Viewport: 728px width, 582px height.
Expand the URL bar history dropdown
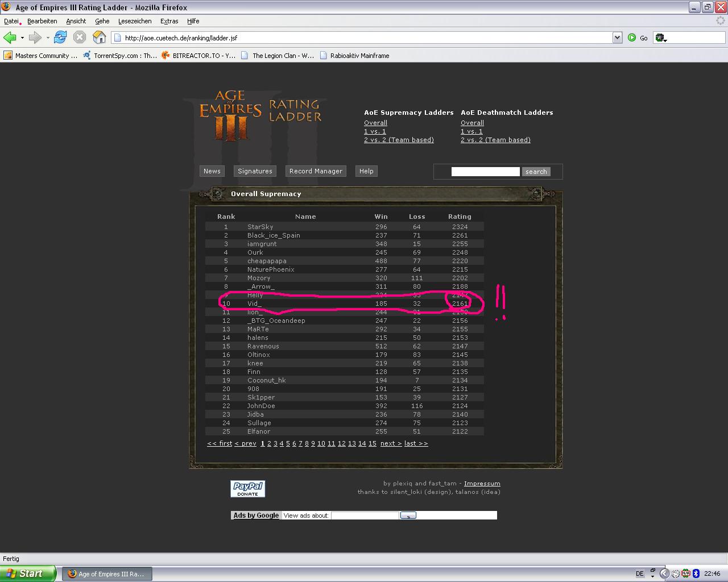[617, 38]
